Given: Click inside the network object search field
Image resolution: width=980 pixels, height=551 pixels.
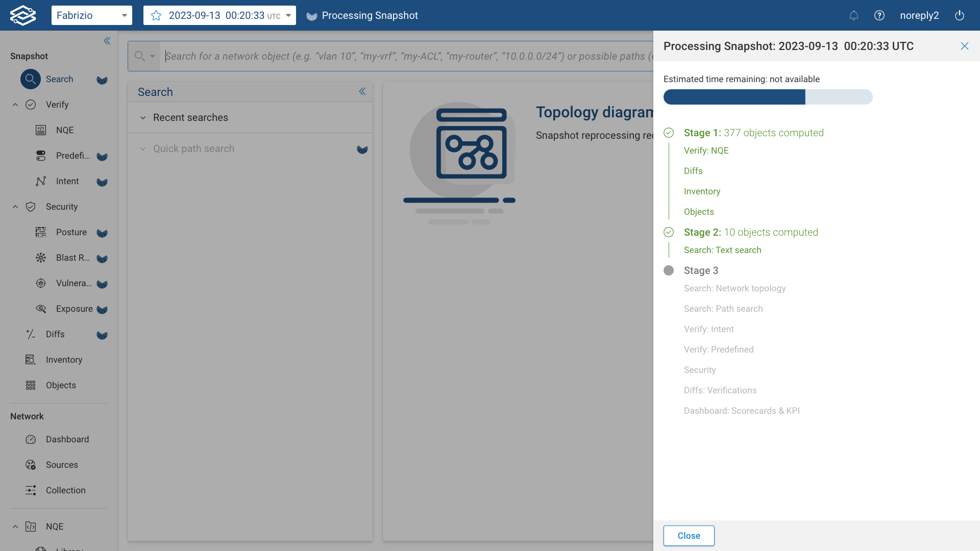Looking at the screenshot, I should [x=357, y=56].
